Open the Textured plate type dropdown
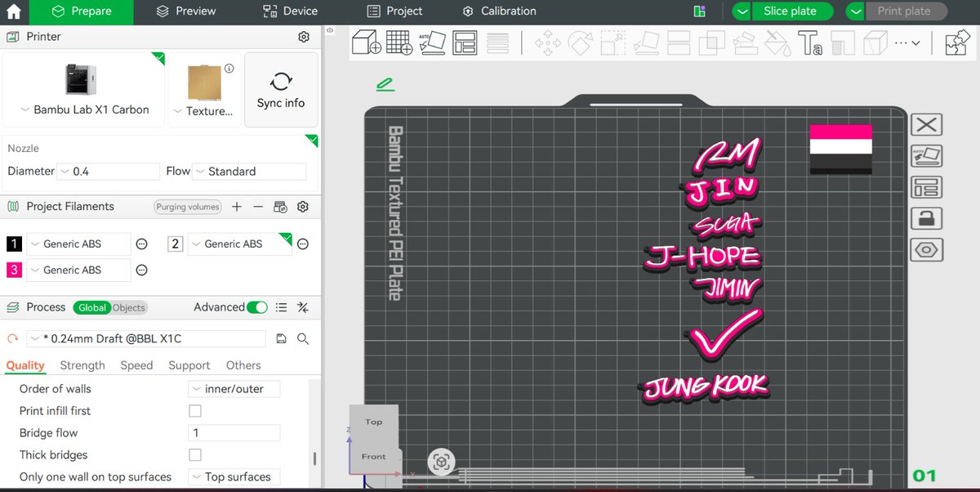 tap(203, 111)
